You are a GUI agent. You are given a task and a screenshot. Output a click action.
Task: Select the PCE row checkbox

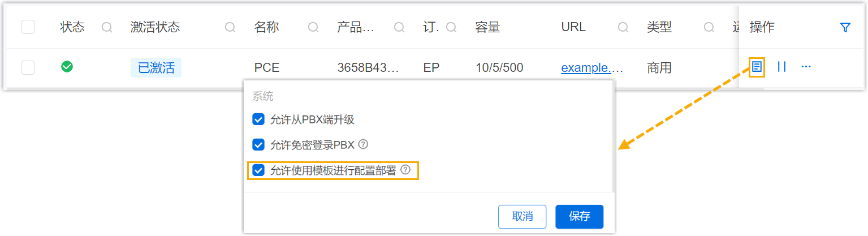[x=28, y=68]
